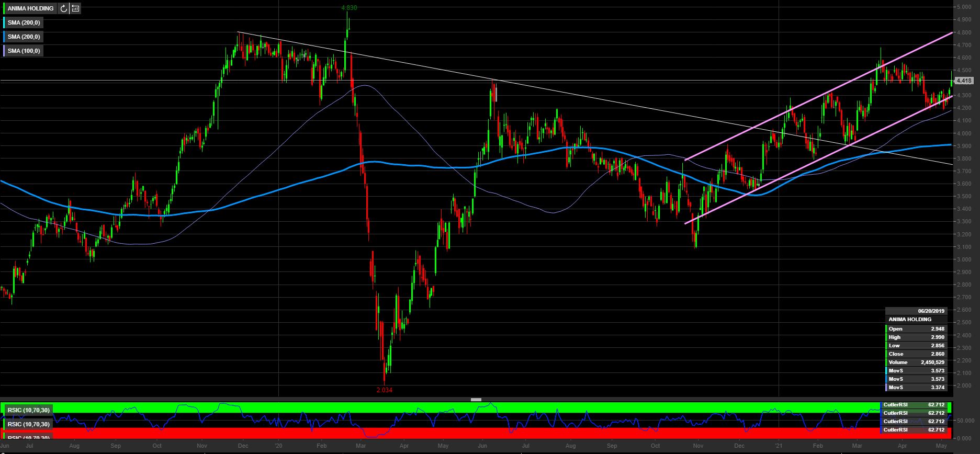Click the 4.418 current price tag
Screen dimensions: 980x454
coord(963,81)
